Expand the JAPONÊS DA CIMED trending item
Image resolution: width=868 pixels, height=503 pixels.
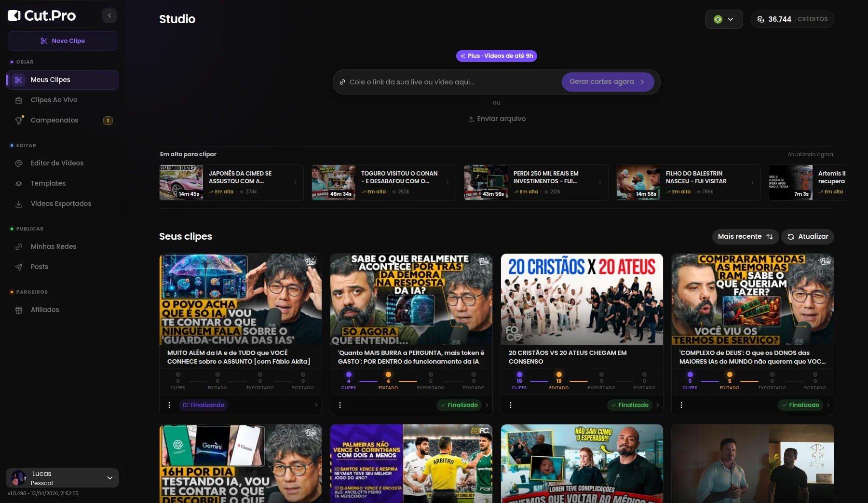(295, 182)
